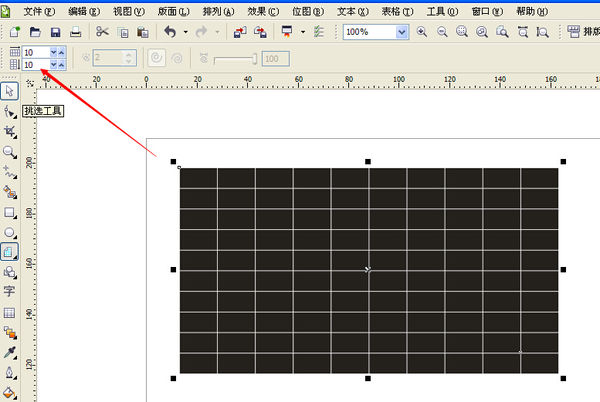Select the Basic shapes tool
The width and height of the screenshot is (600, 402).
pos(10,272)
